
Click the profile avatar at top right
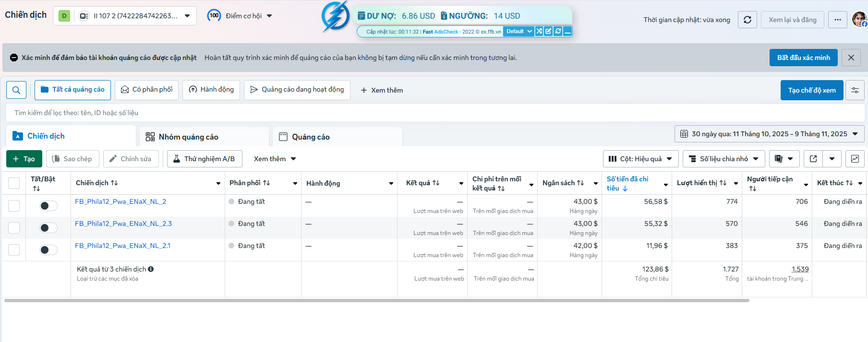pyautogui.click(x=859, y=19)
